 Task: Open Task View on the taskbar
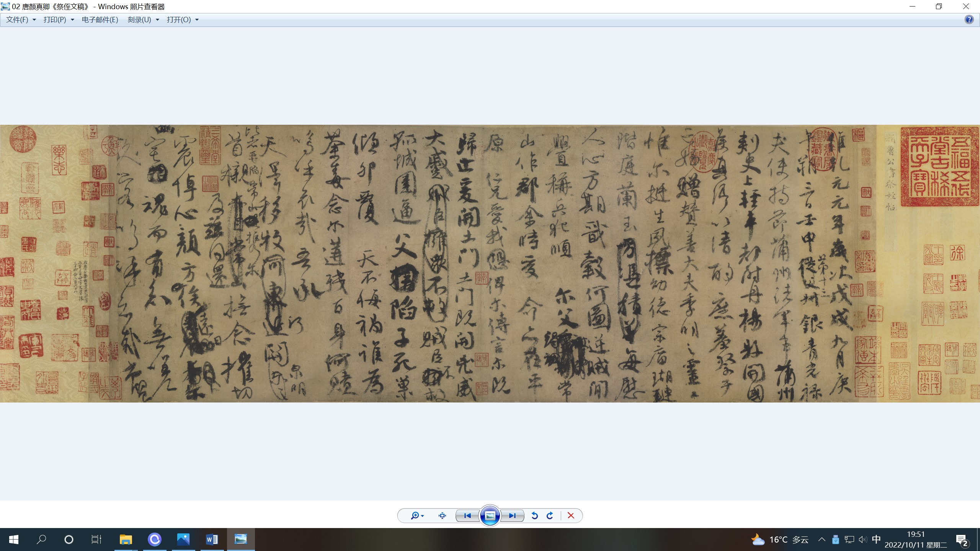click(96, 540)
